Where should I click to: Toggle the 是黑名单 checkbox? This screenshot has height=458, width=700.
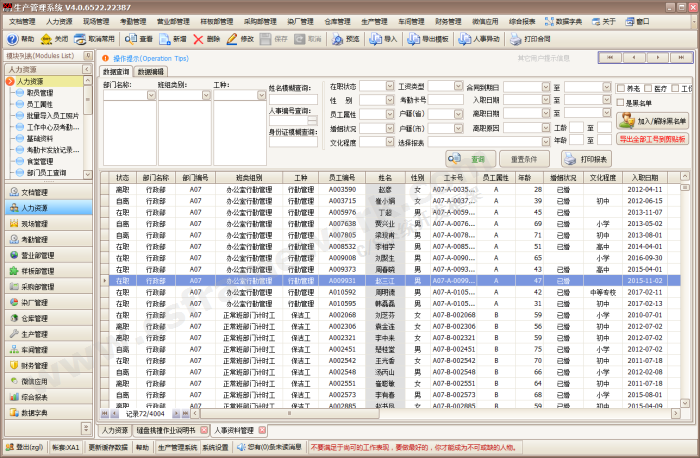621,102
